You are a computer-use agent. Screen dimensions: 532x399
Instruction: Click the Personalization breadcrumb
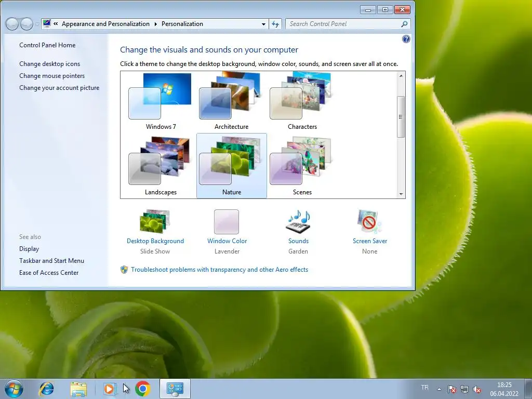pyautogui.click(x=182, y=24)
